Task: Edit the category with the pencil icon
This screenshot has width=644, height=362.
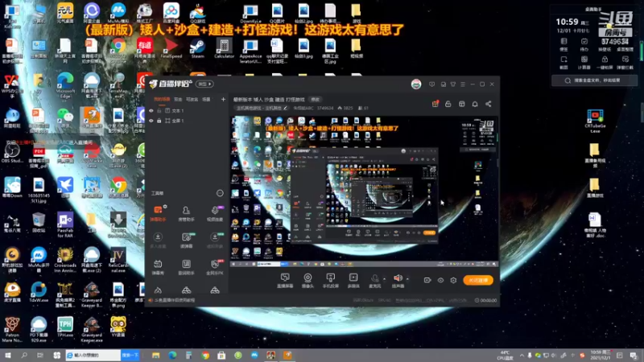Action: (286, 108)
